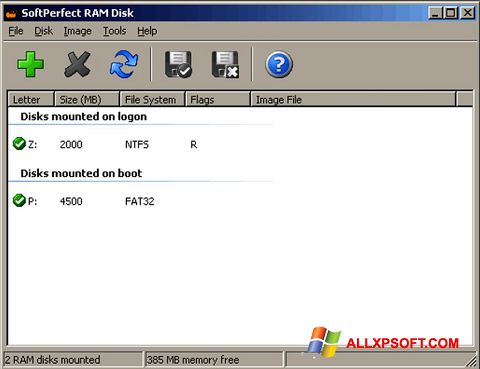Click the 2000 size value
This screenshot has height=369, width=480.
71,145
